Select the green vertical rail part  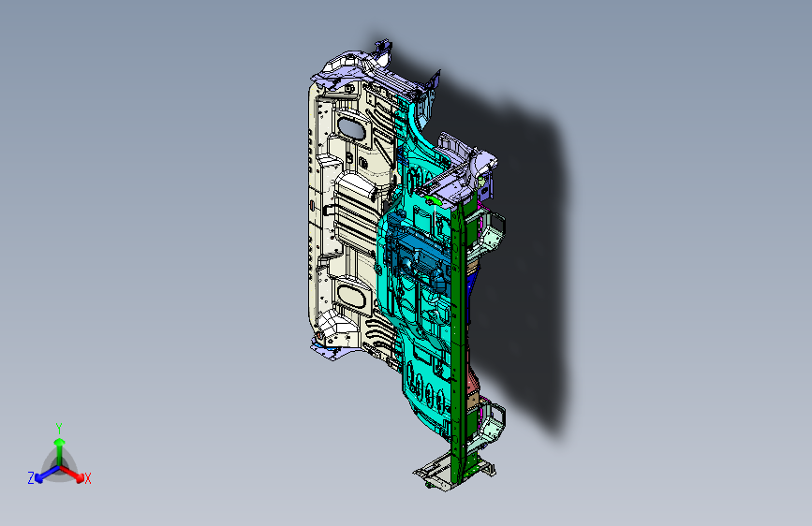click(x=458, y=342)
